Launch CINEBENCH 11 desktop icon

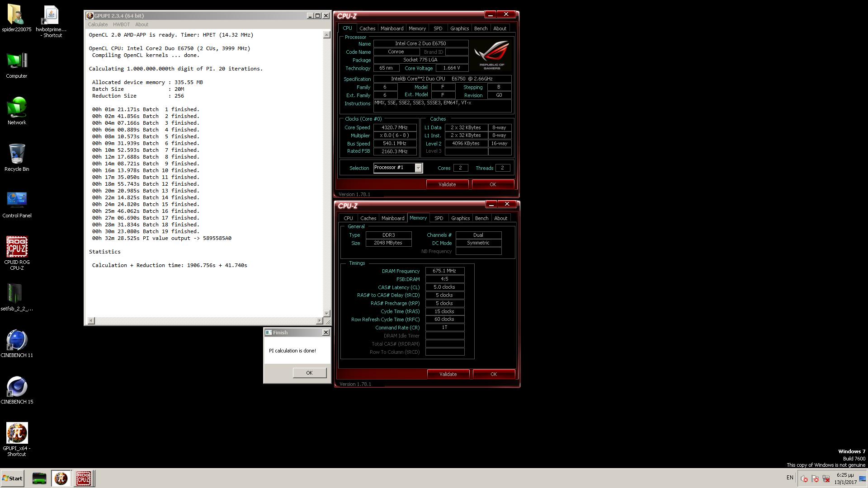[17, 343]
